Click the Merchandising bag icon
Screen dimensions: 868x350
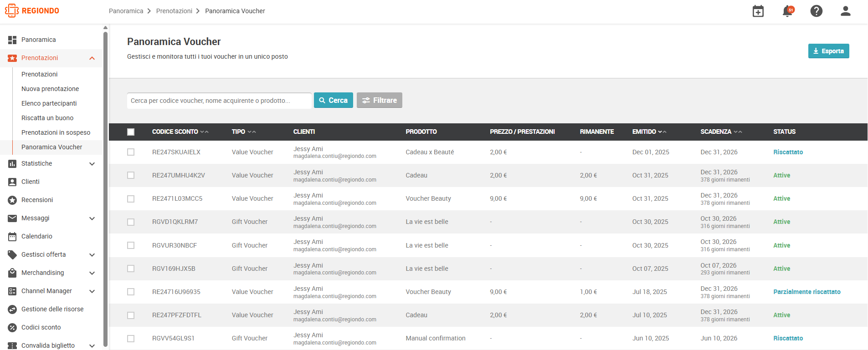point(12,273)
